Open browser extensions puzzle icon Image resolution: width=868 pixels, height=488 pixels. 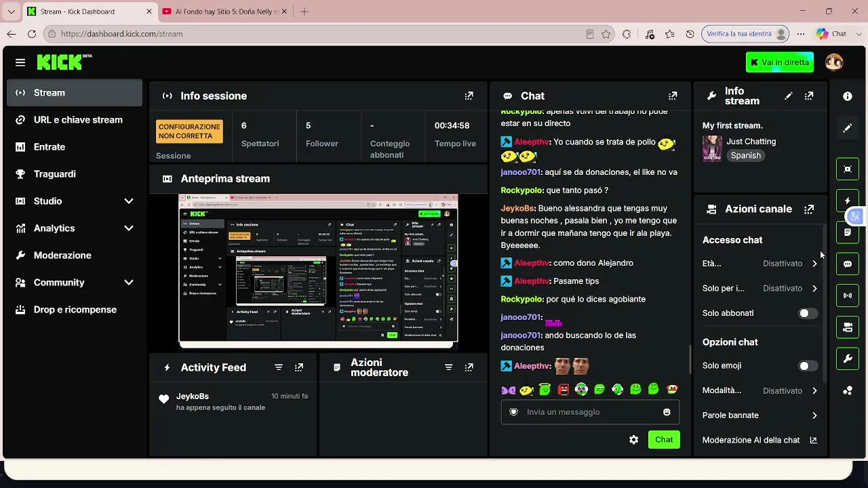coord(627,34)
